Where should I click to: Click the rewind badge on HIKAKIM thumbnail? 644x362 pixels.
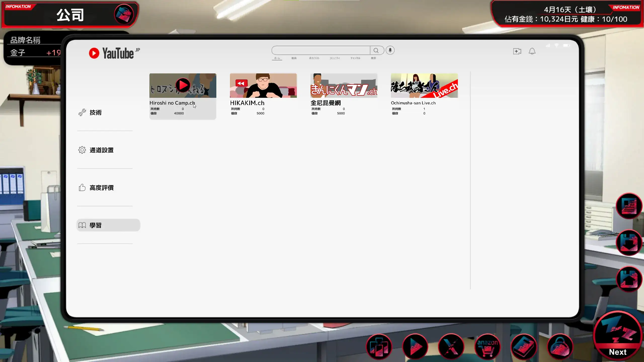pos(242,83)
